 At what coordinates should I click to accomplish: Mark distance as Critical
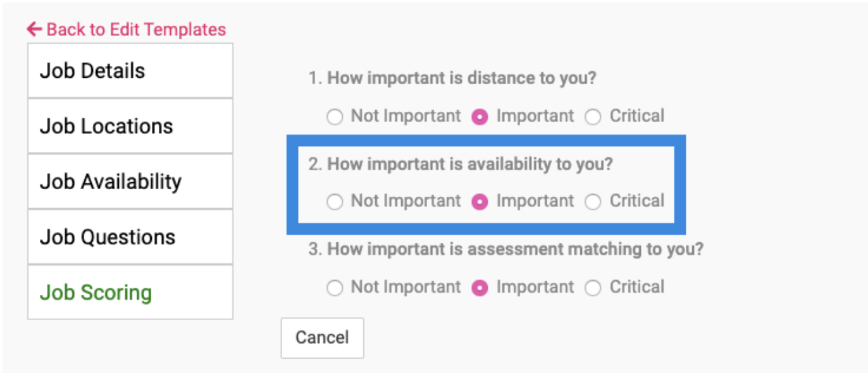(593, 117)
